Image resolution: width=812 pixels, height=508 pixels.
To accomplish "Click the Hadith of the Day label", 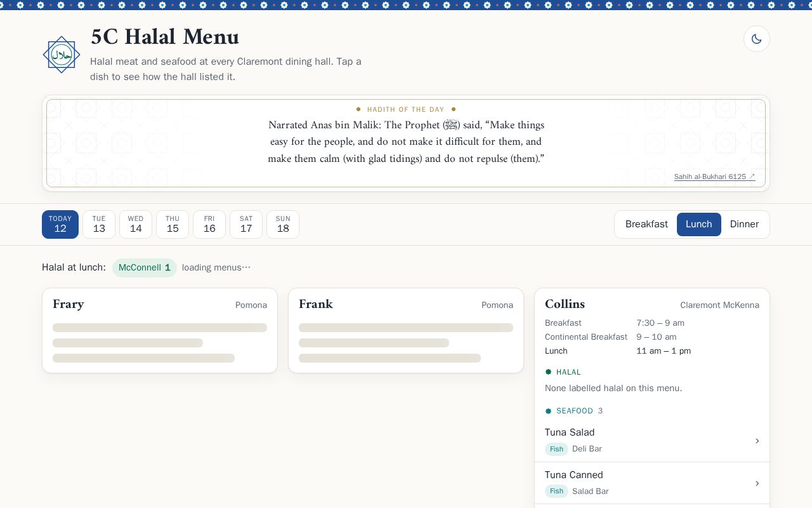I will (406, 109).
